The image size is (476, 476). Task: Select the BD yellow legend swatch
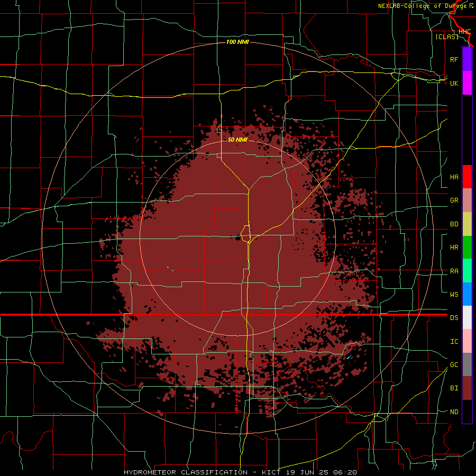point(467,224)
